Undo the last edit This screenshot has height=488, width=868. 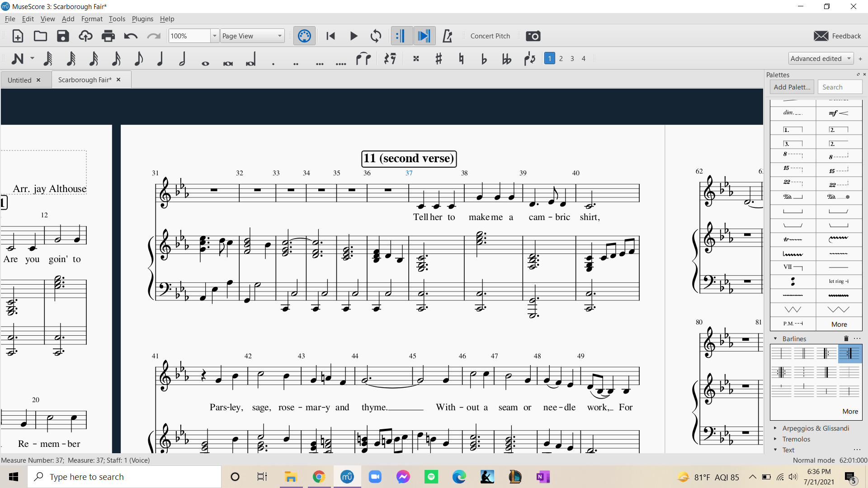pos(131,36)
